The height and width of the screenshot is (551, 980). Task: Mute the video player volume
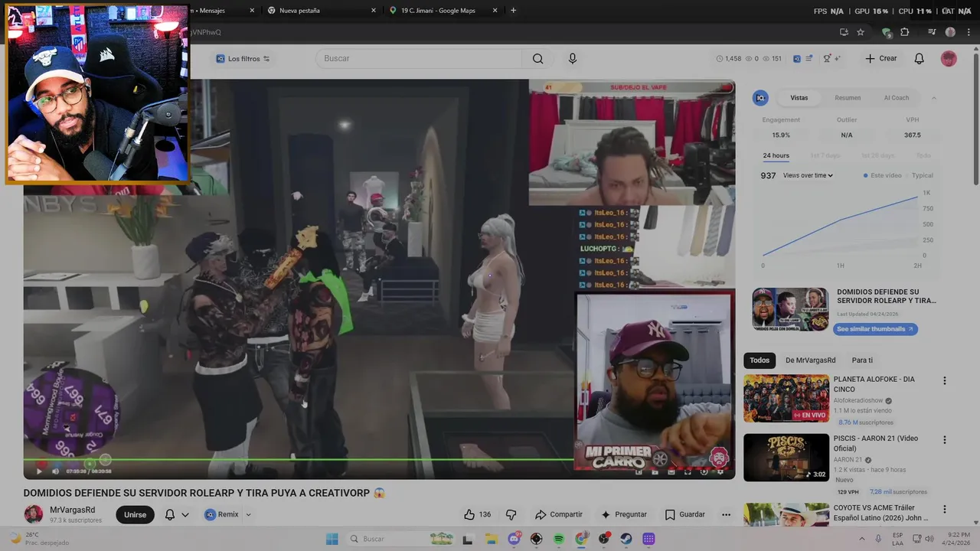pyautogui.click(x=55, y=471)
